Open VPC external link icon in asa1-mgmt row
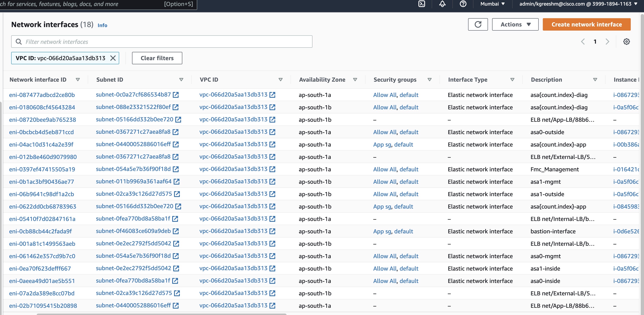The height and width of the screenshot is (315, 644). 273,181
